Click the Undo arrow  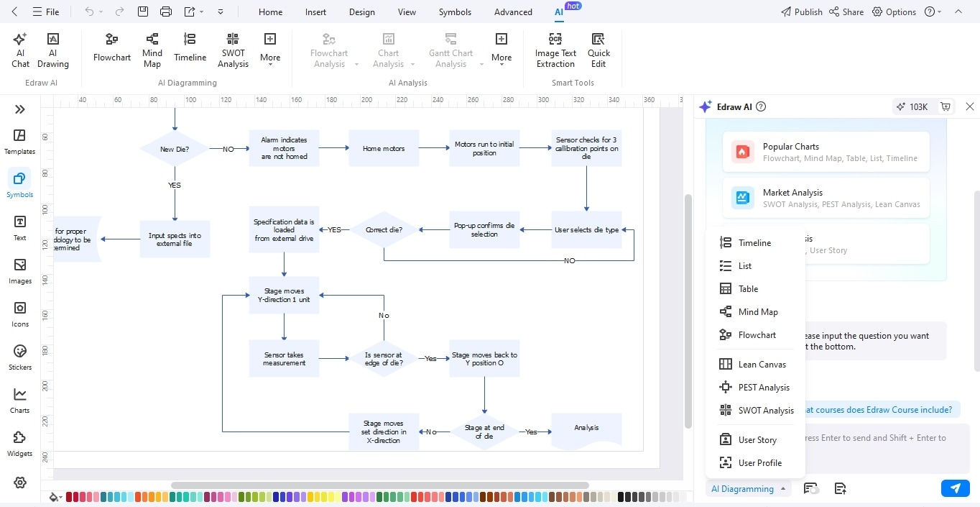coord(89,12)
